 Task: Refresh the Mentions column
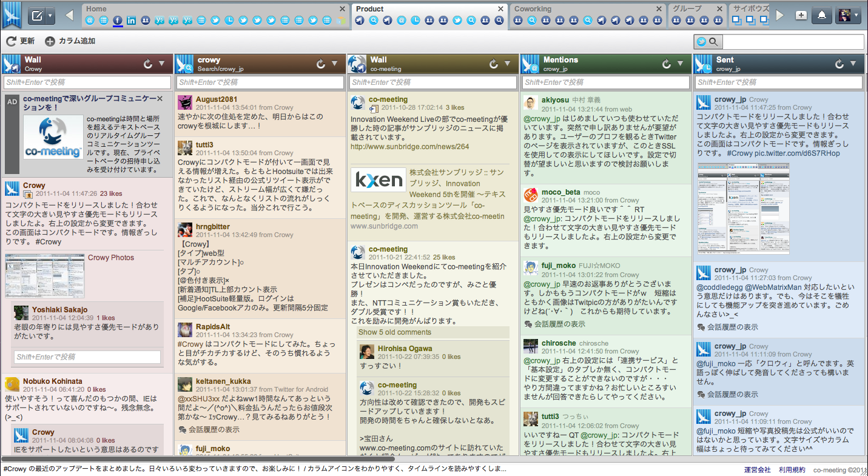click(666, 64)
